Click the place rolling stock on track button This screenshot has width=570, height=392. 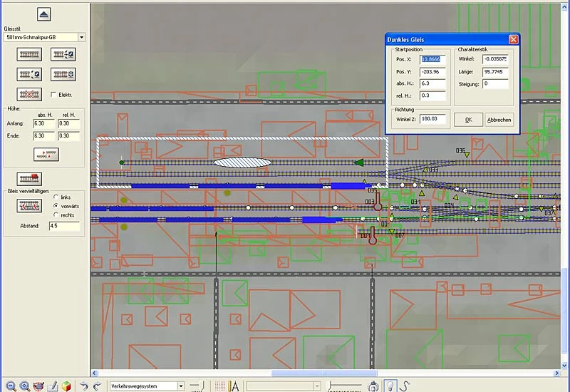(x=29, y=179)
